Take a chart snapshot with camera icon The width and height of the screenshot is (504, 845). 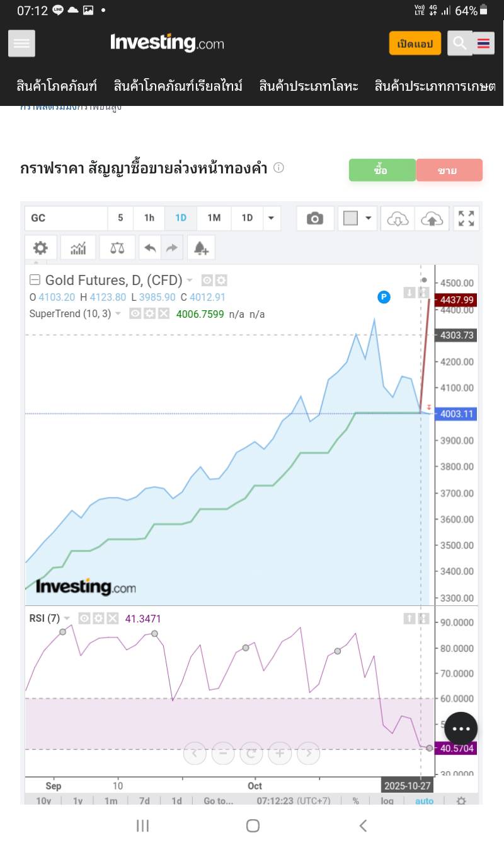point(314,218)
